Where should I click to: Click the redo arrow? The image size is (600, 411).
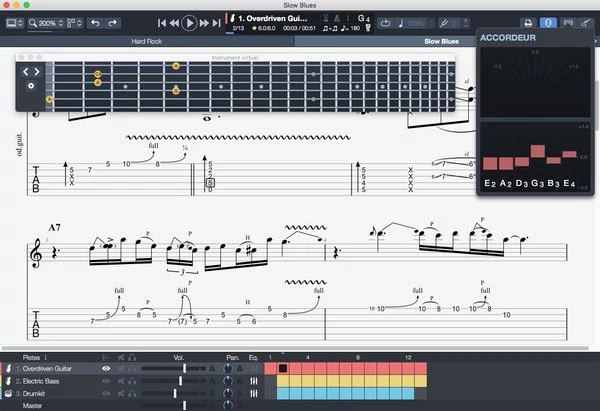pyautogui.click(x=112, y=23)
